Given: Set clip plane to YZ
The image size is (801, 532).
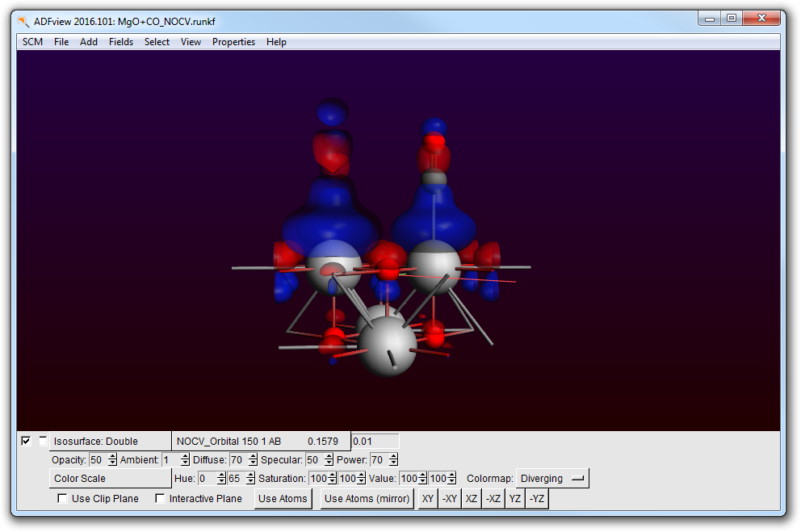Looking at the screenshot, I should 515,499.
